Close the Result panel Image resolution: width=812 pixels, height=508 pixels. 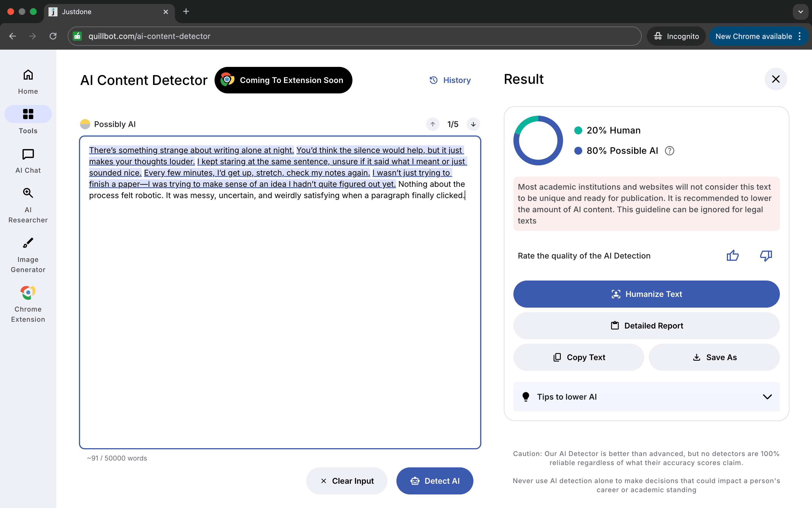[x=775, y=79]
